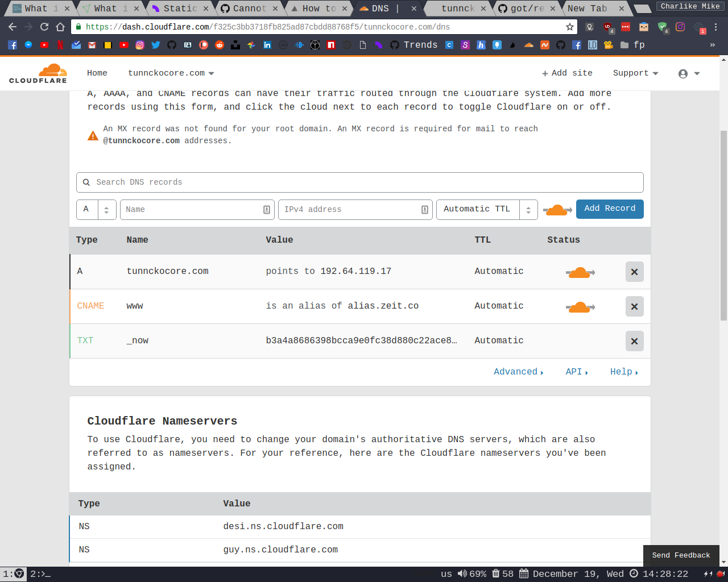Toggle proxy cloud next to Add Record form

tap(556, 209)
